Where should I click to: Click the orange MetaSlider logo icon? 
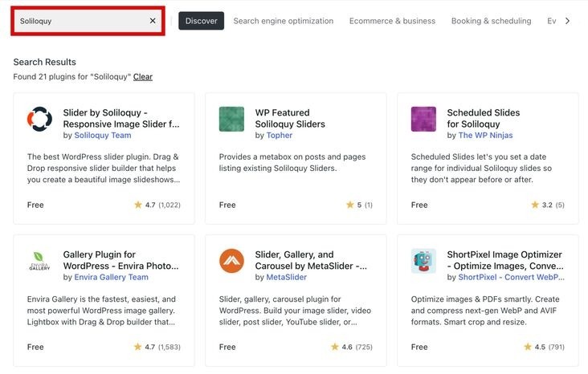click(231, 261)
